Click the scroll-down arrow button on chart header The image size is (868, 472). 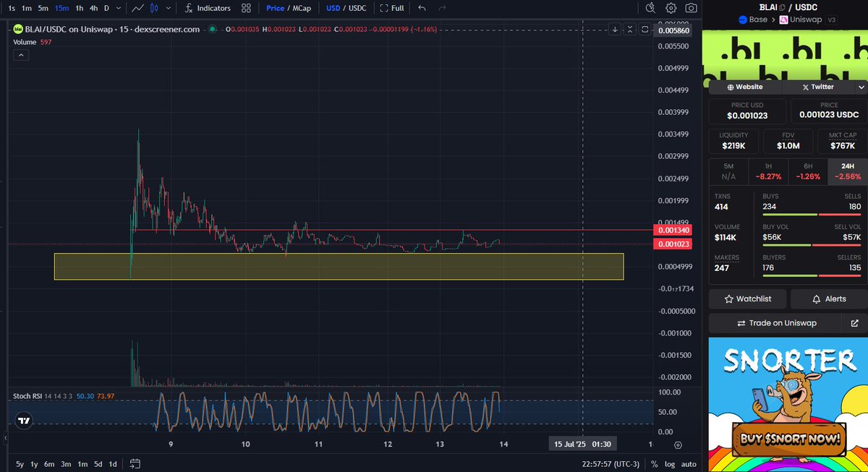pyautogui.click(x=615, y=29)
